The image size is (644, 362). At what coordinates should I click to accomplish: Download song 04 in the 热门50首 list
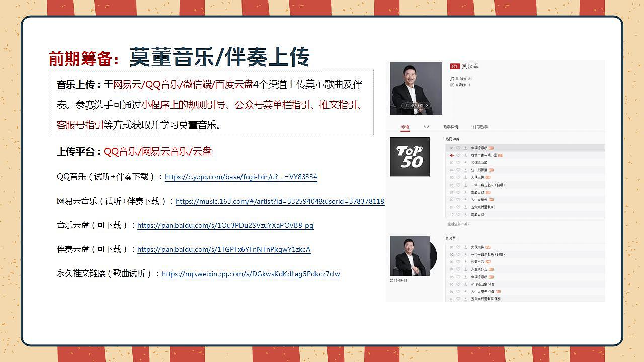click(465, 170)
